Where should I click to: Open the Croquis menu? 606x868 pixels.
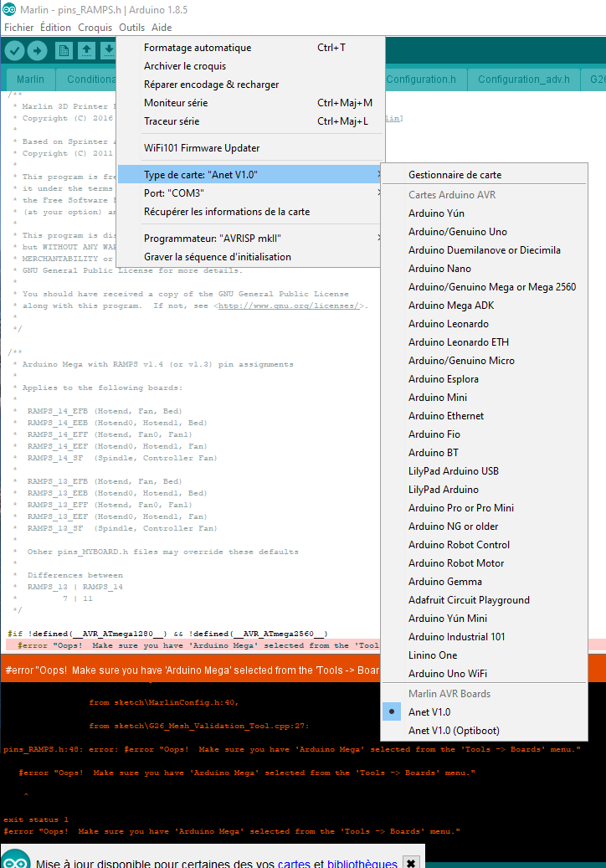pos(95,27)
